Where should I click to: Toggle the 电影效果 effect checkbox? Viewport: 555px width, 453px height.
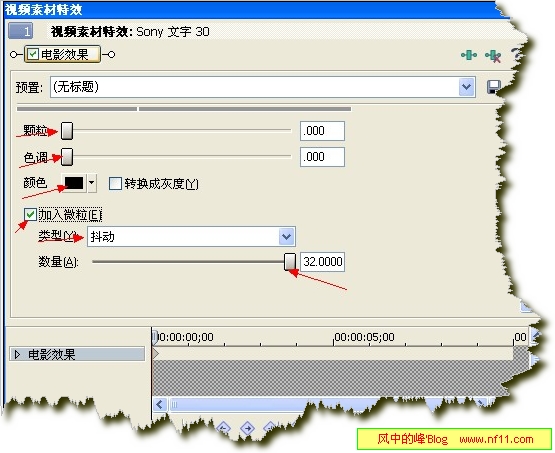point(33,54)
